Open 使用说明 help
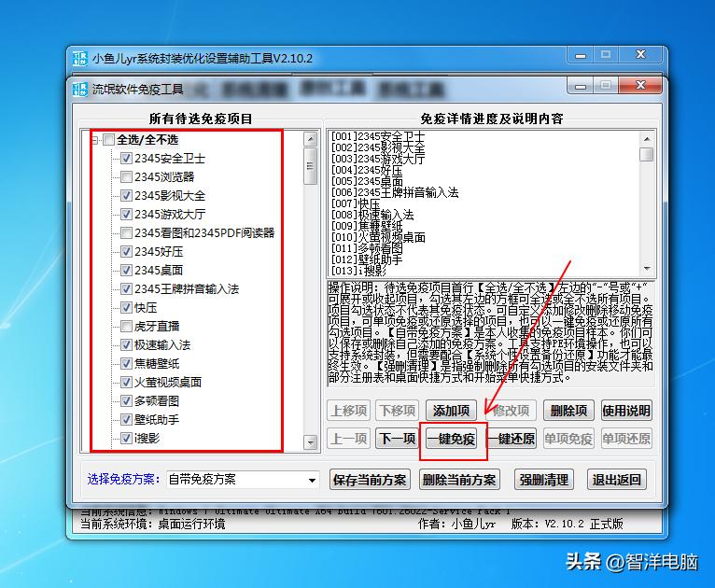The height and width of the screenshot is (588, 715). [626, 411]
